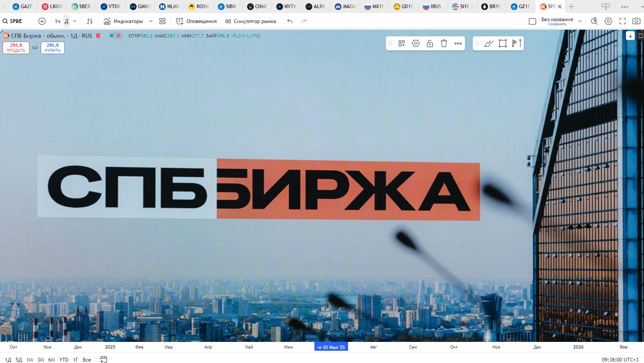The height and width of the screenshot is (363, 644).
Task: Set chart range to 1Д
Action: click(8, 359)
